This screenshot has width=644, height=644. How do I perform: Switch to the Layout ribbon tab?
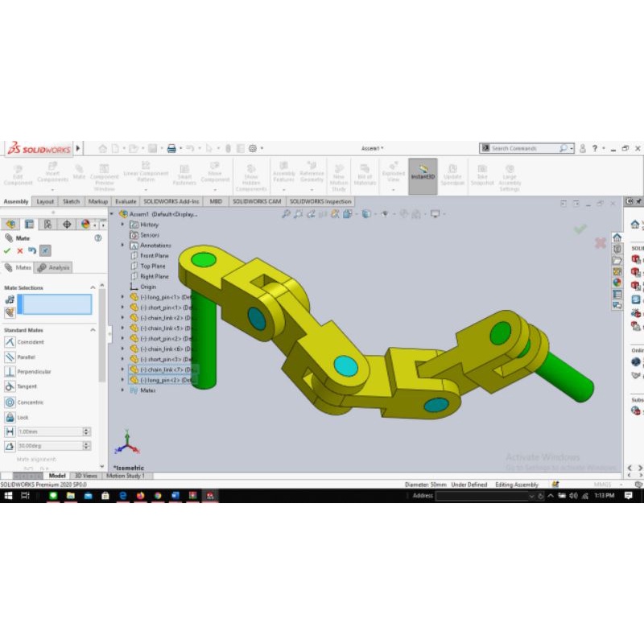[x=45, y=201]
